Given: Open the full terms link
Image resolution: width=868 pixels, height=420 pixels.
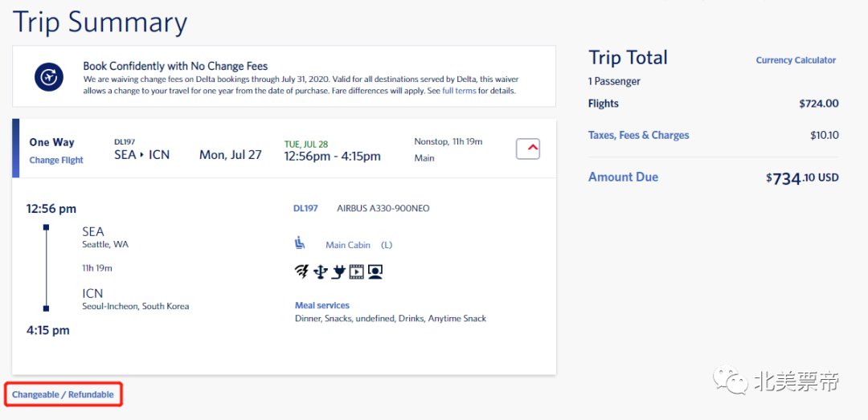Looking at the screenshot, I should pyautogui.click(x=459, y=91).
